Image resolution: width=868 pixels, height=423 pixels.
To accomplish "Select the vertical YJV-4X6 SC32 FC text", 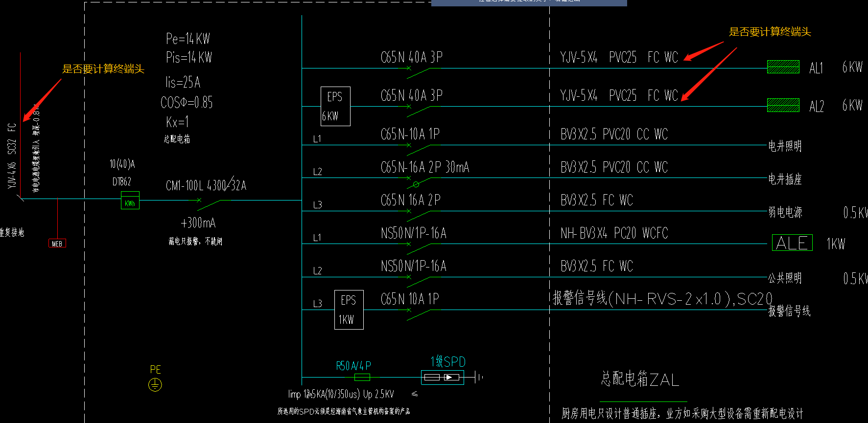I will point(12,156).
